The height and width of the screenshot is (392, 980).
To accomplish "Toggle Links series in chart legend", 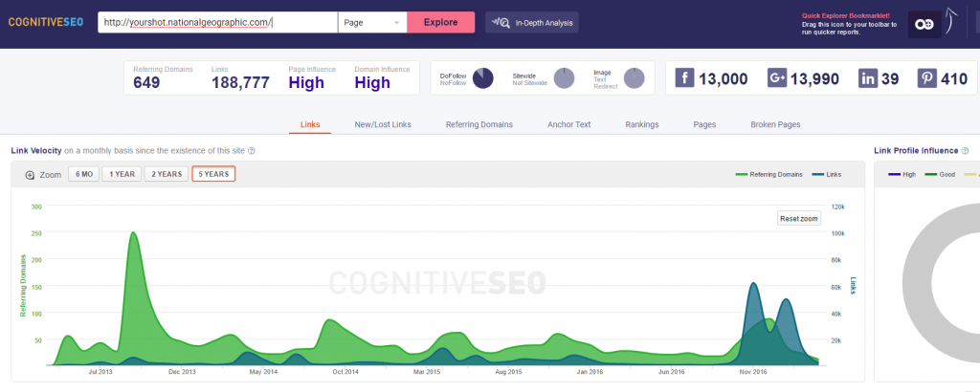I will pyautogui.click(x=826, y=175).
